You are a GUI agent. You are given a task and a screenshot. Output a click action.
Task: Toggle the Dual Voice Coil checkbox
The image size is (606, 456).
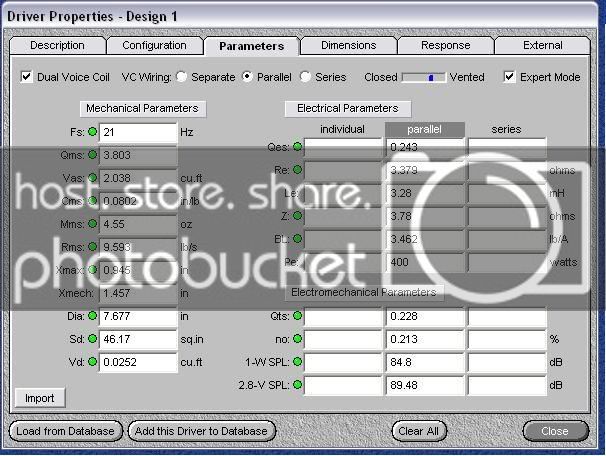[26, 77]
